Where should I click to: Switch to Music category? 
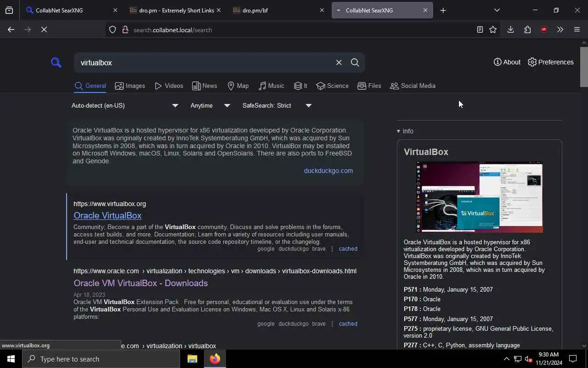pyautogui.click(x=271, y=86)
